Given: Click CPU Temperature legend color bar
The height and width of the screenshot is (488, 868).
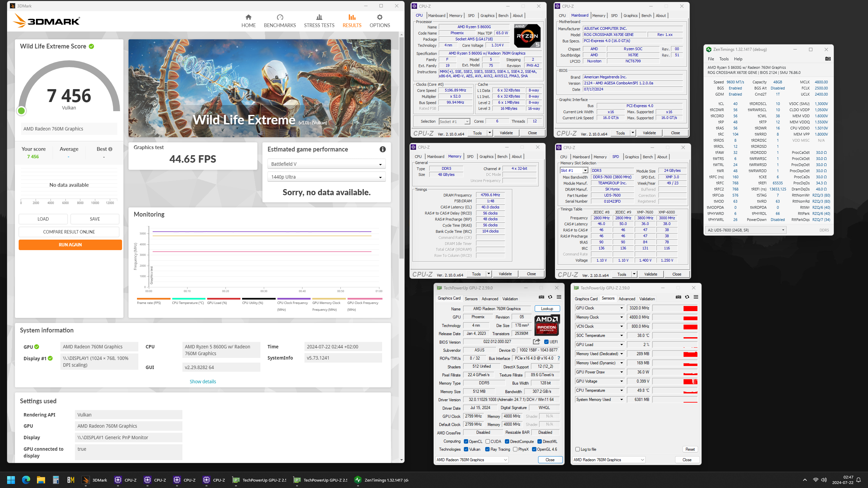Looking at the screenshot, I should tap(189, 299).
